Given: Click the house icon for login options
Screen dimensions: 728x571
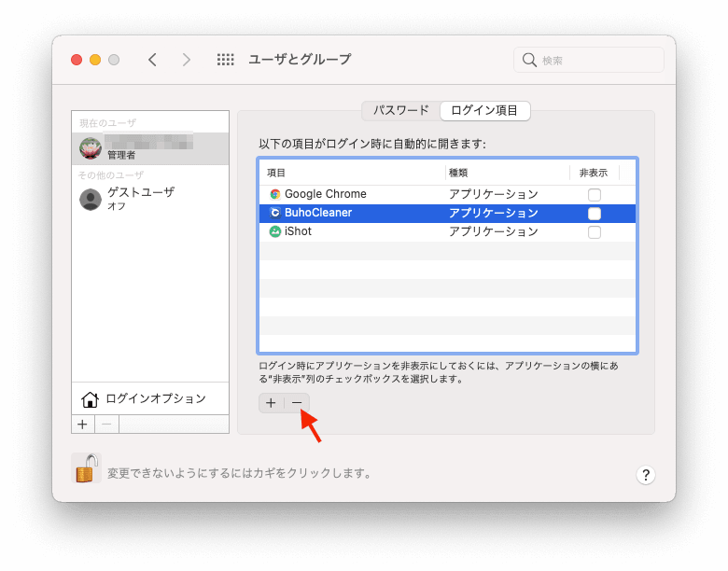Looking at the screenshot, I should pos(90,399).
